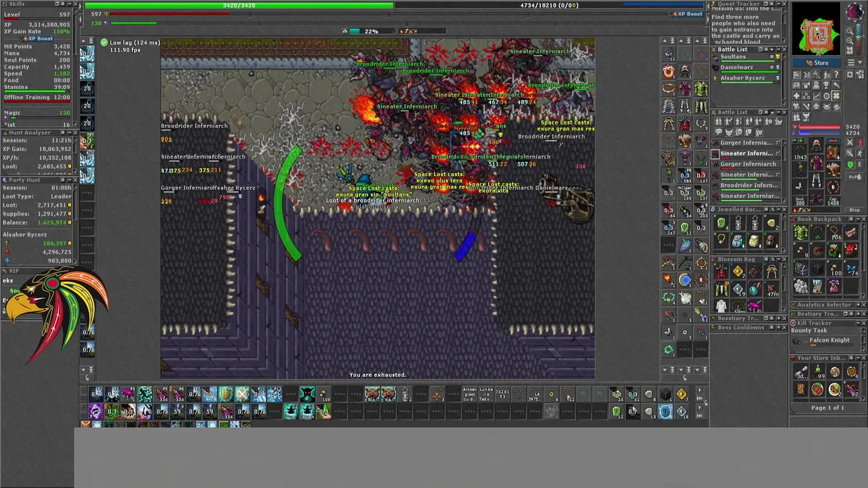868x488 pixels.
Task: Click Page 1 of 1 in Store Inbox
Action: (x=827, y=408)
